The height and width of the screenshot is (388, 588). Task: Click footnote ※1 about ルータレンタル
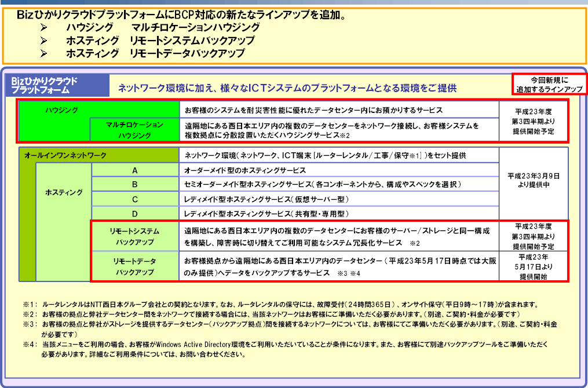[281, 305]
